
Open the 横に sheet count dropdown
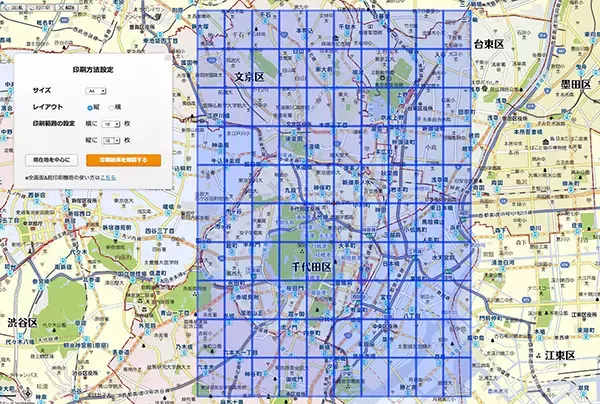pyautogui.click(x=111, y=124)
